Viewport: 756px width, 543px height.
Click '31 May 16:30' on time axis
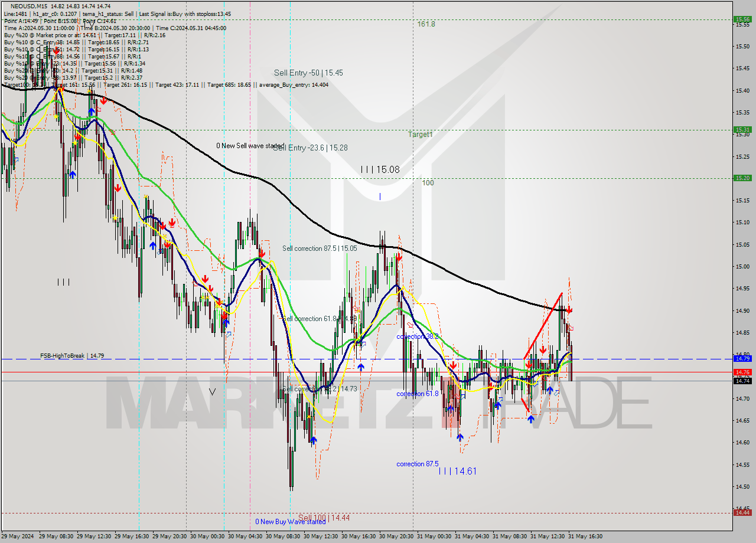(584, 537)
